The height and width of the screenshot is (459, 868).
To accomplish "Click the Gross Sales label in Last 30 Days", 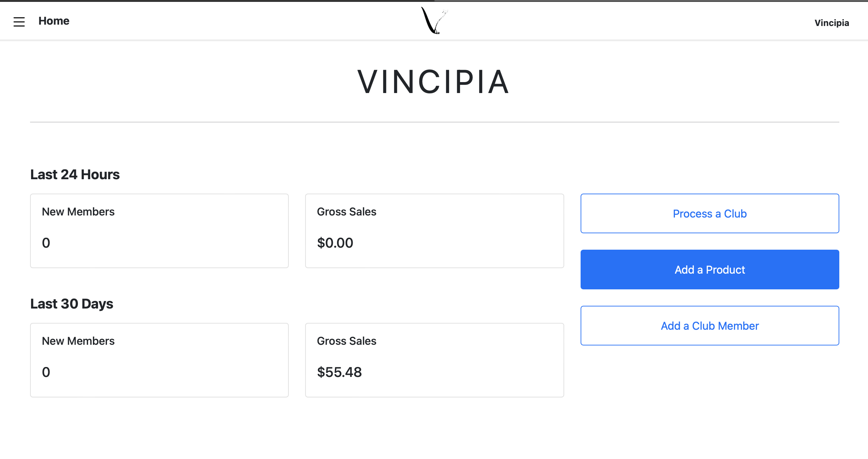I will (347, 341).
